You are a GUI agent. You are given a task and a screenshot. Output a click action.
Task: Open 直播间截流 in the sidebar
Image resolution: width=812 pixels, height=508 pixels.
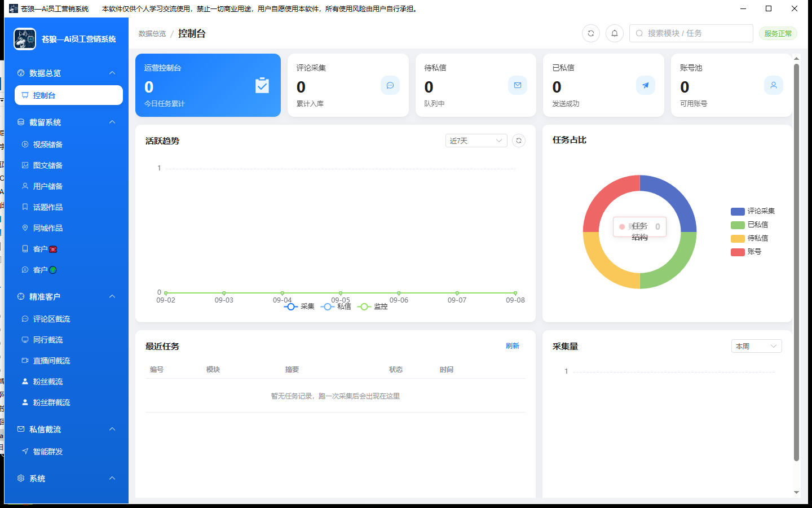69,361
